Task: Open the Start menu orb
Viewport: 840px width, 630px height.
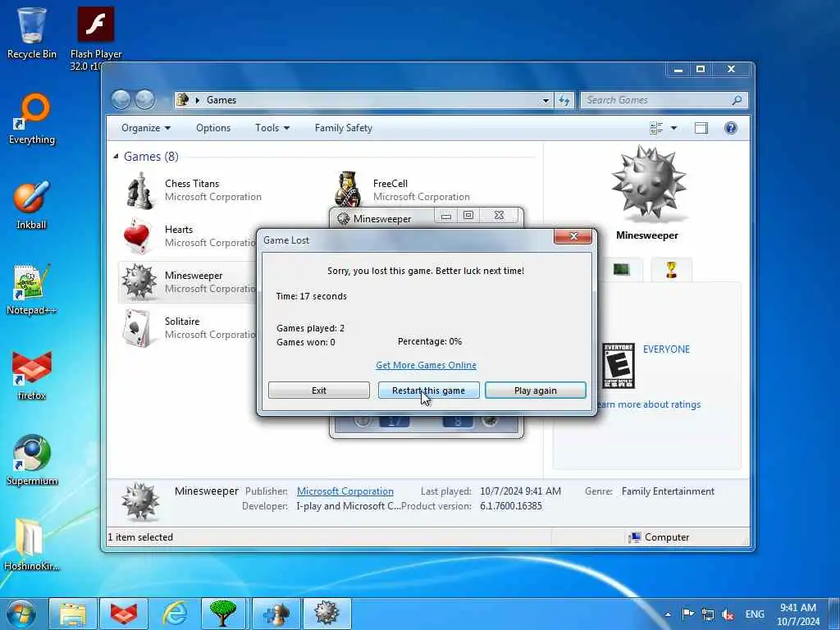Action: (21, 614)
